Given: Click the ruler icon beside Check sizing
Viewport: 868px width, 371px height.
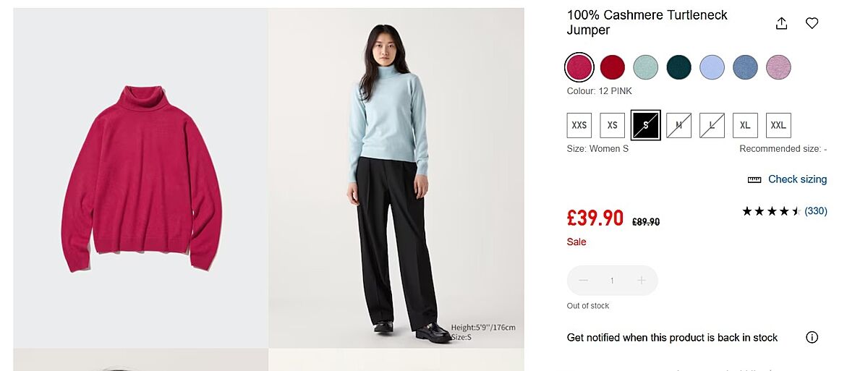Looking at the screenshot, I should 754,179.
